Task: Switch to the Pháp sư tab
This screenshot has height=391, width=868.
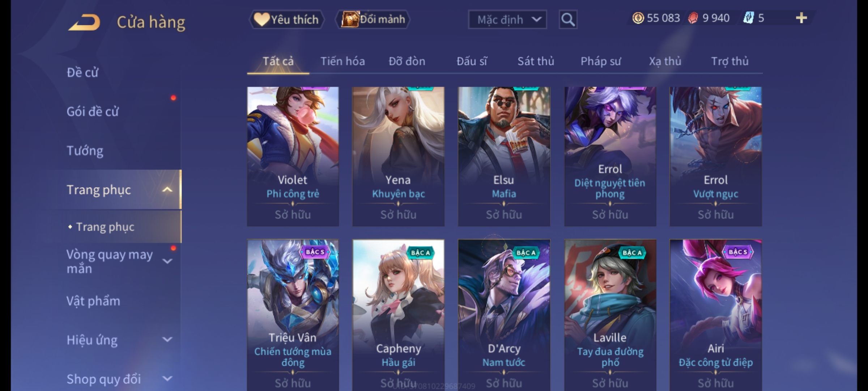Action: coord(601,61)
